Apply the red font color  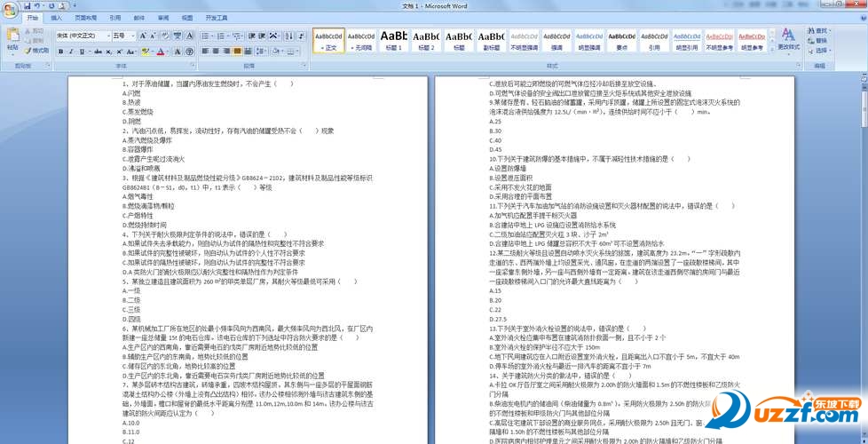coord(161,52)
